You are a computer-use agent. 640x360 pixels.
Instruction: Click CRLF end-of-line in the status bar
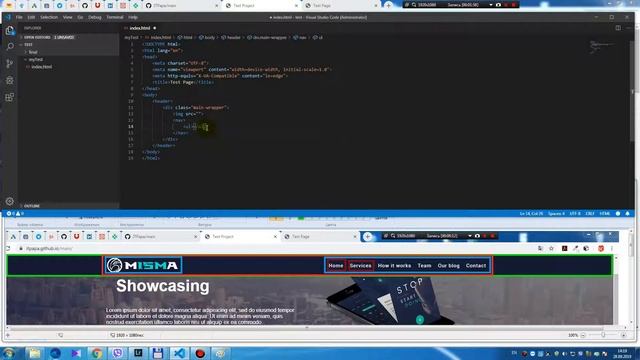point(590,213)
